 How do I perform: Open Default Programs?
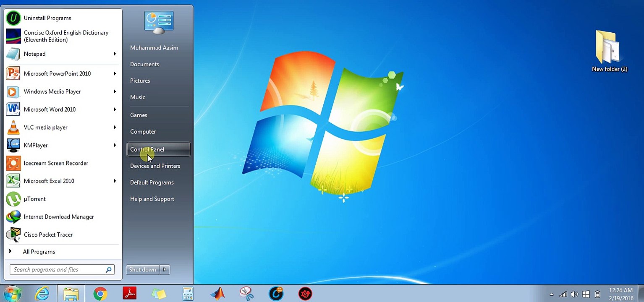152,182
